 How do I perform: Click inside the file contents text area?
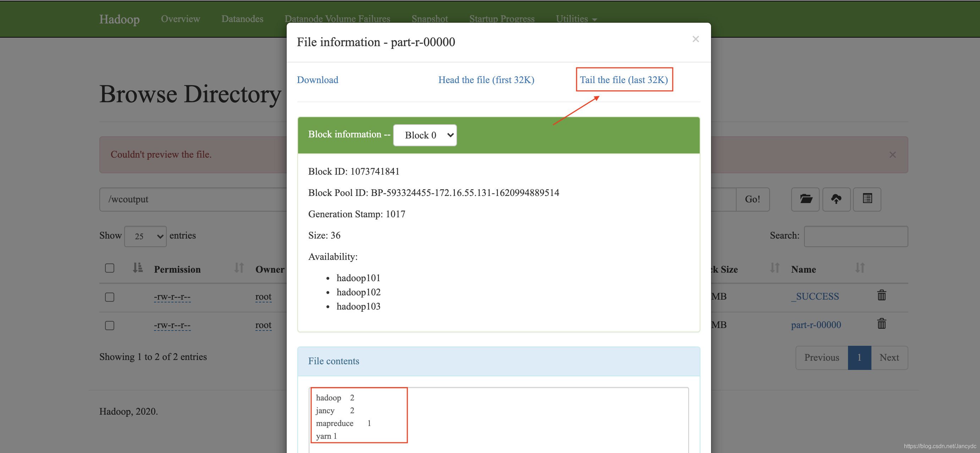tap(499, 421)
